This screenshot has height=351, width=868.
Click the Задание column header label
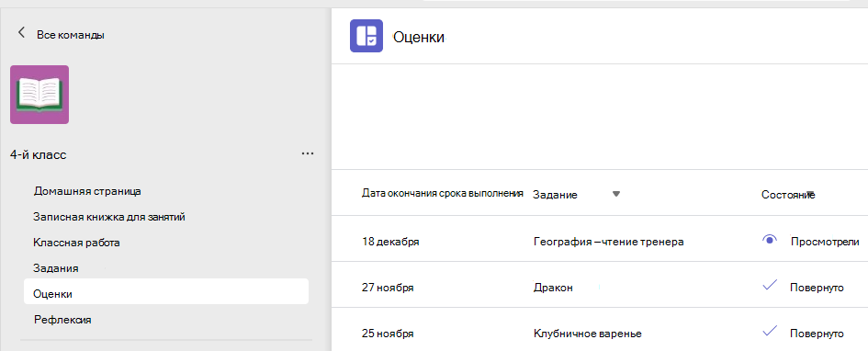(x=555, y=195)
